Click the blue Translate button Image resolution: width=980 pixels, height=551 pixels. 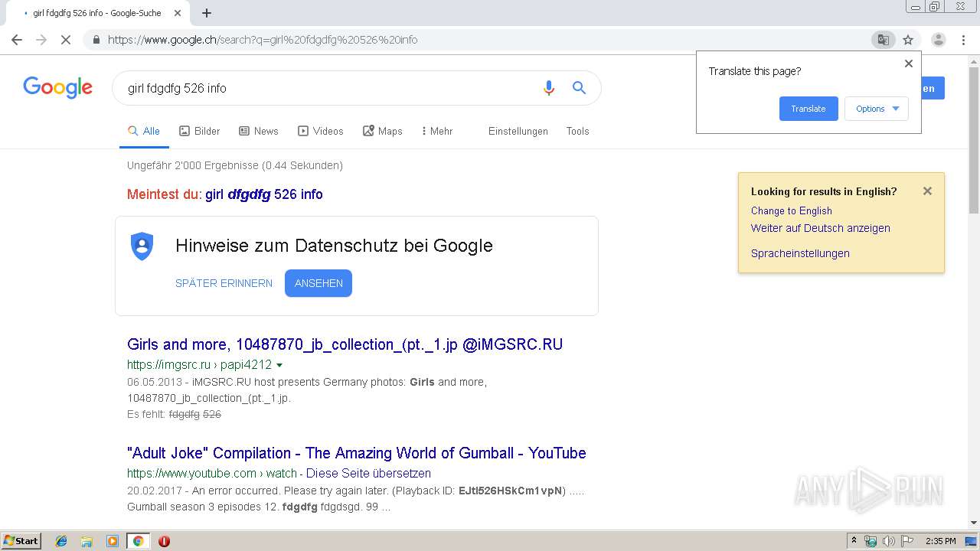tap(808, 109)
